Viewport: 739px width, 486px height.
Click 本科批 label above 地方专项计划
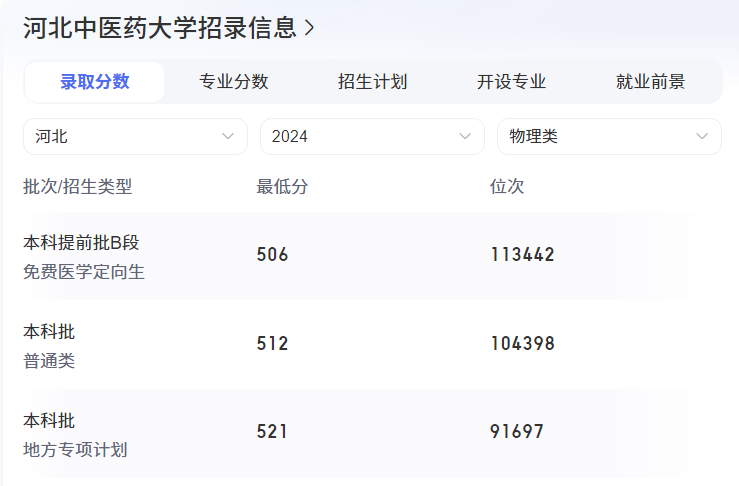click(49, 420)
